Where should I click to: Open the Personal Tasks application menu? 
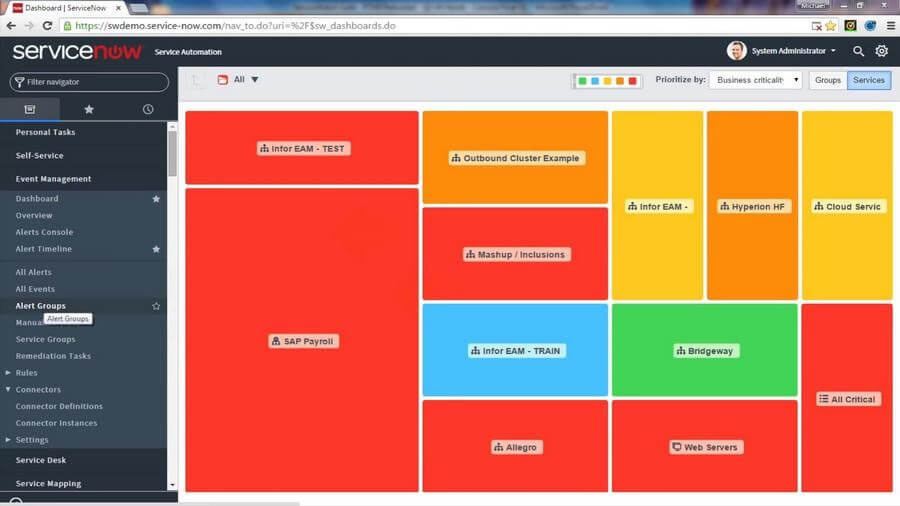[x=45, y=132]
